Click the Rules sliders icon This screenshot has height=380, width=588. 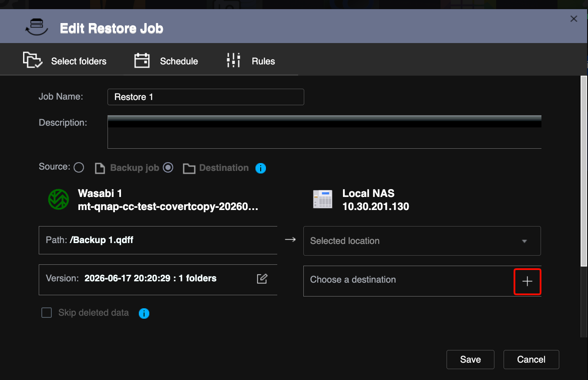click(234, 60)
